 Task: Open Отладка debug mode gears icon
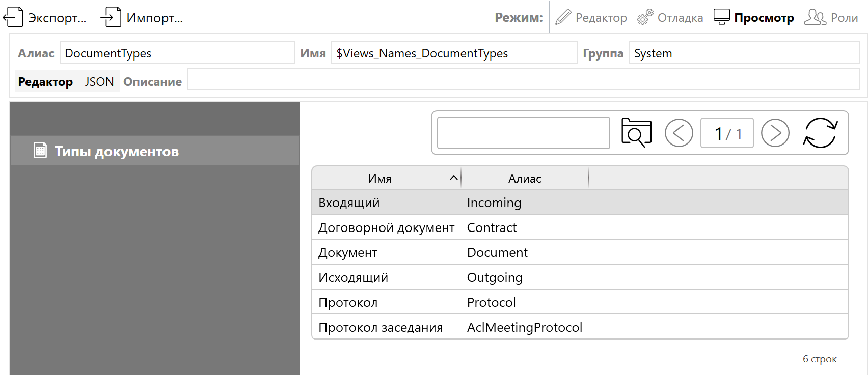tap(645, 17)
